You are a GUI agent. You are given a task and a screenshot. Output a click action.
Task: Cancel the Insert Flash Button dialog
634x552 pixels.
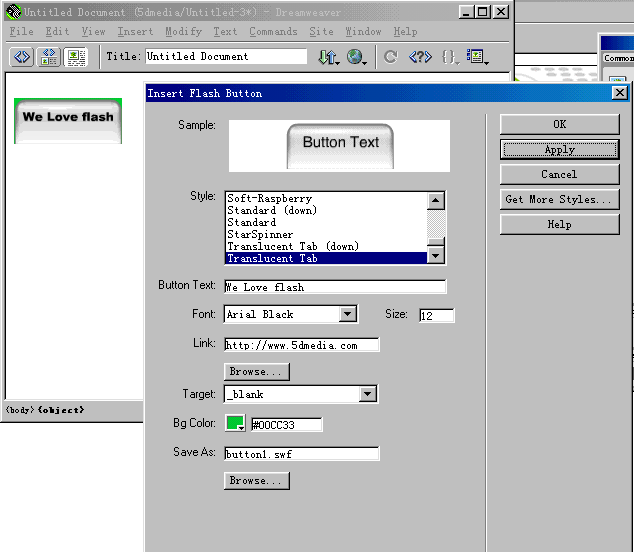pyautogui.click(x=560, y=174)
